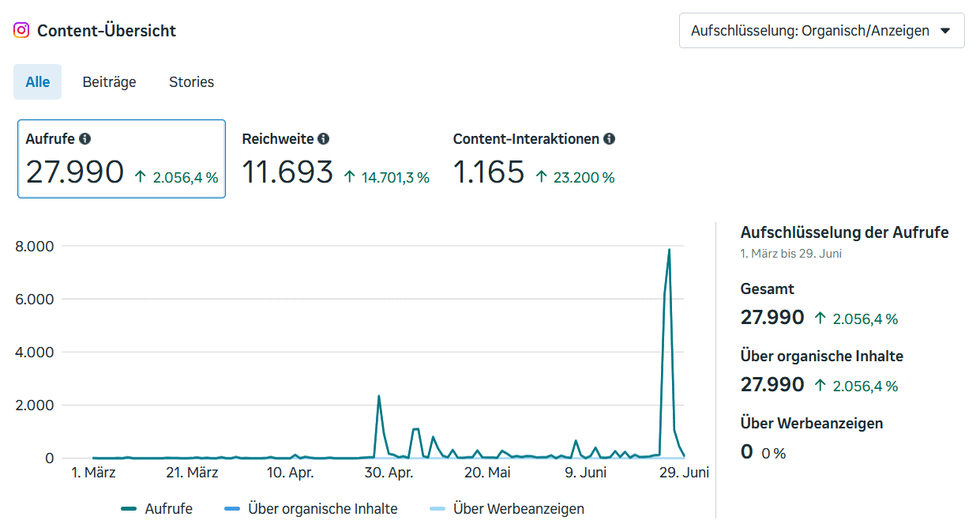Click the Über Werbeanzeigen breakdown label

[812, 423]
